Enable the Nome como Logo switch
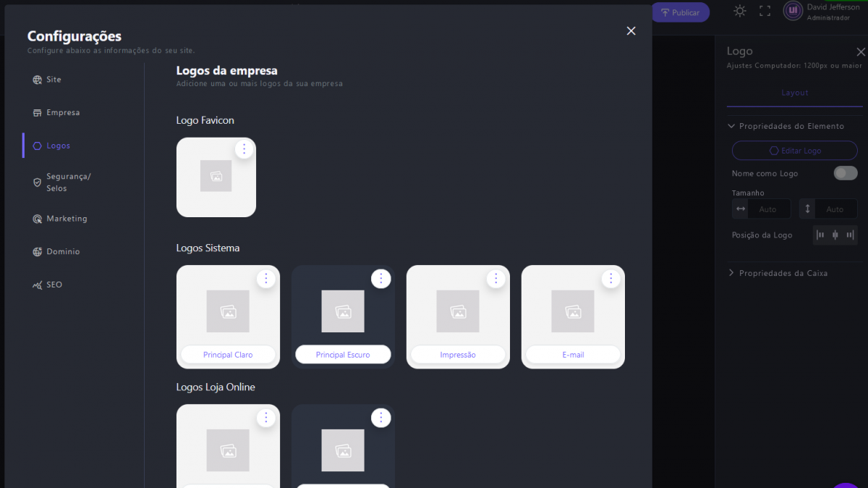The image size is (868, 488). click(x=845, y=173)
